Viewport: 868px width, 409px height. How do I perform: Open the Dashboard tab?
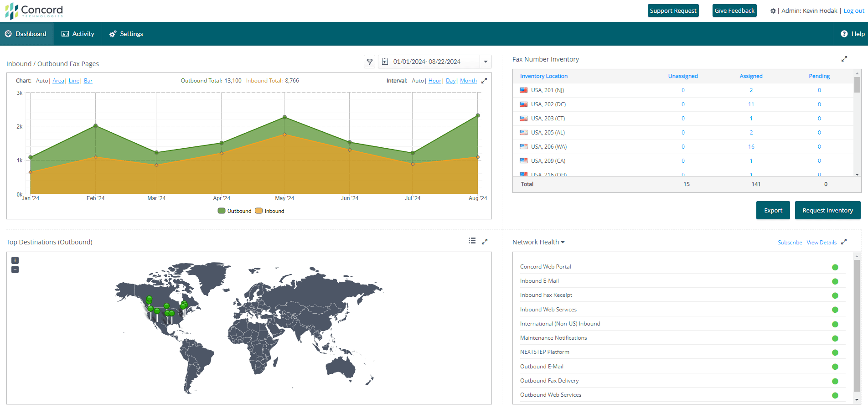tap(27, 34)
